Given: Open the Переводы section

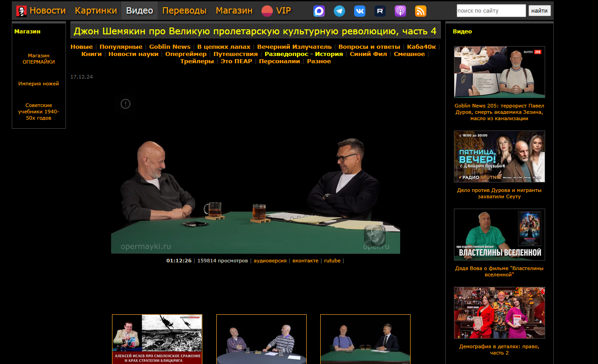Looking at the screenshot, I should [x=184, y=11].
